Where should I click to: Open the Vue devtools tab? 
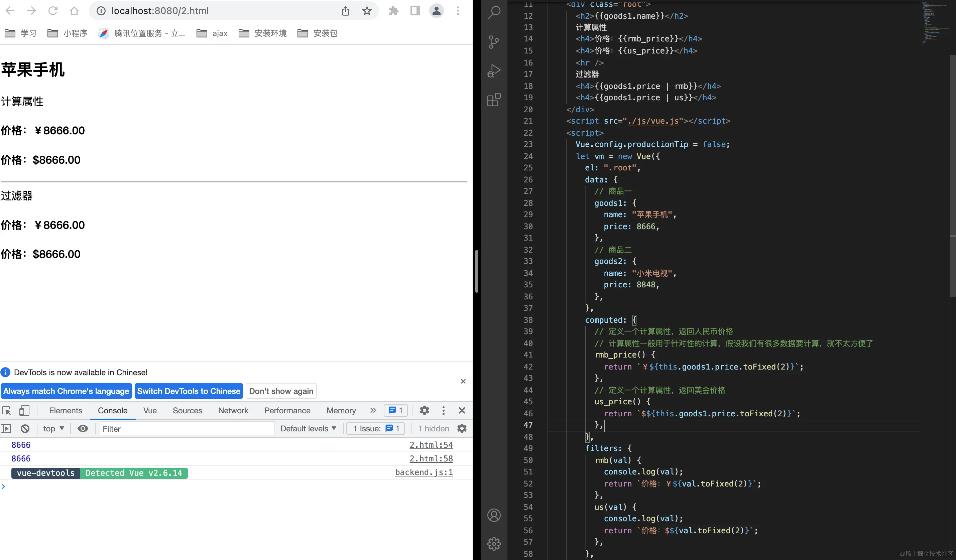[x=150, y=410]
